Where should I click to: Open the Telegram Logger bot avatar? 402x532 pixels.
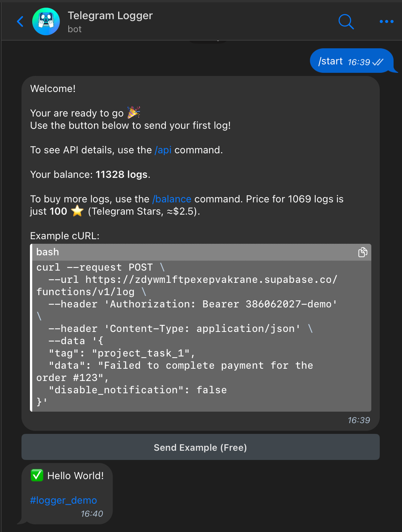pos(46,21)
